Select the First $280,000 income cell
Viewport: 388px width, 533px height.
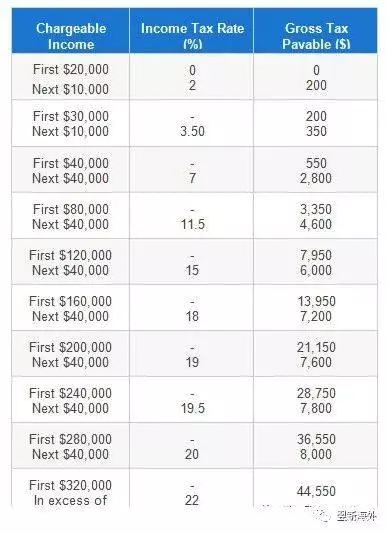[70, 439]
